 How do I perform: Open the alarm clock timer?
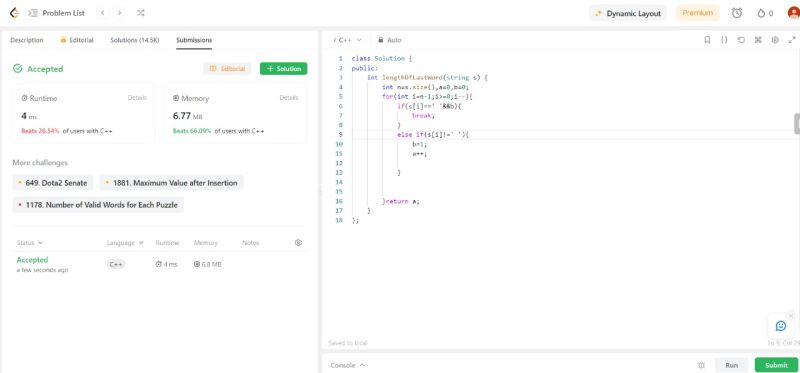click(737, 13)
